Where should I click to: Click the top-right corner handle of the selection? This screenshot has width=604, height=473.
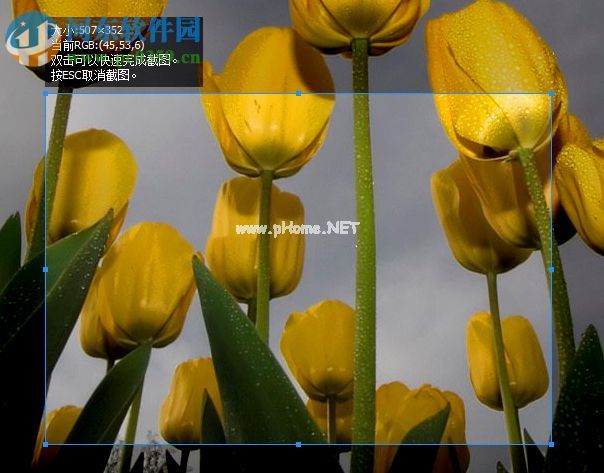(552, 94)
